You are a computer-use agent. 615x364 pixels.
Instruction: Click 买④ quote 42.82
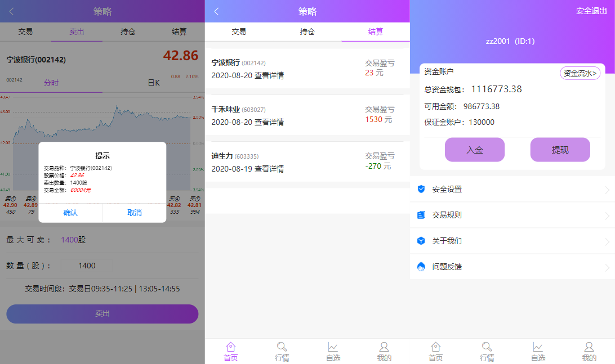(x=174, y=205)
